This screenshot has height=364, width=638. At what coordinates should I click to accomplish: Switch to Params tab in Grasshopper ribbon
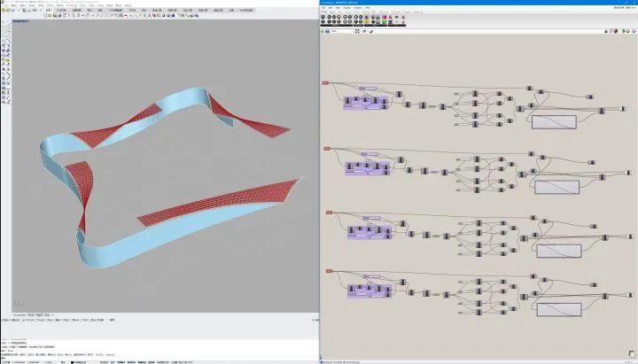point(324,12)
